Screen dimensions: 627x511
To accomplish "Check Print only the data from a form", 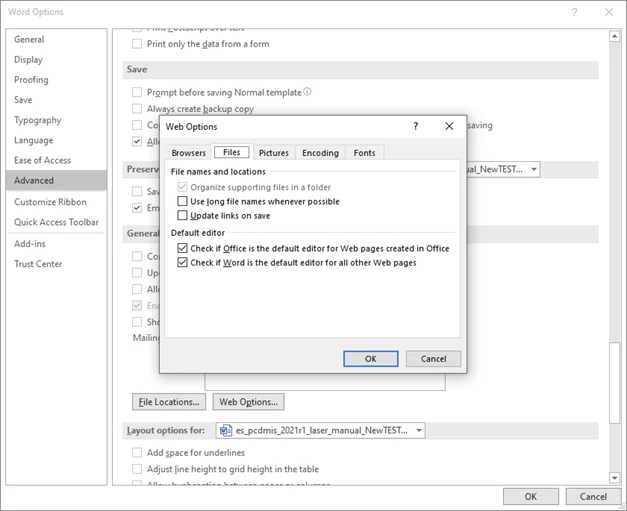I will (137, 44).
